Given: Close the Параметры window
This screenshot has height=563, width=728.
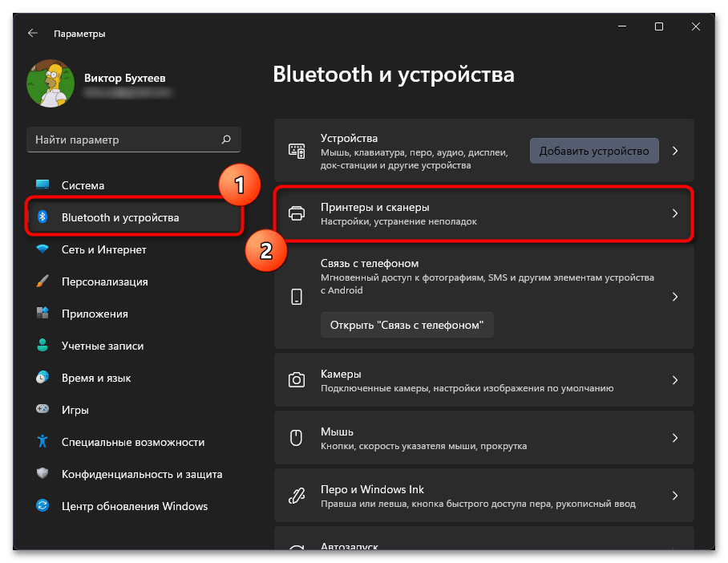Looking at the screenshot, I should pyautogui.click(x=695, y=26).
